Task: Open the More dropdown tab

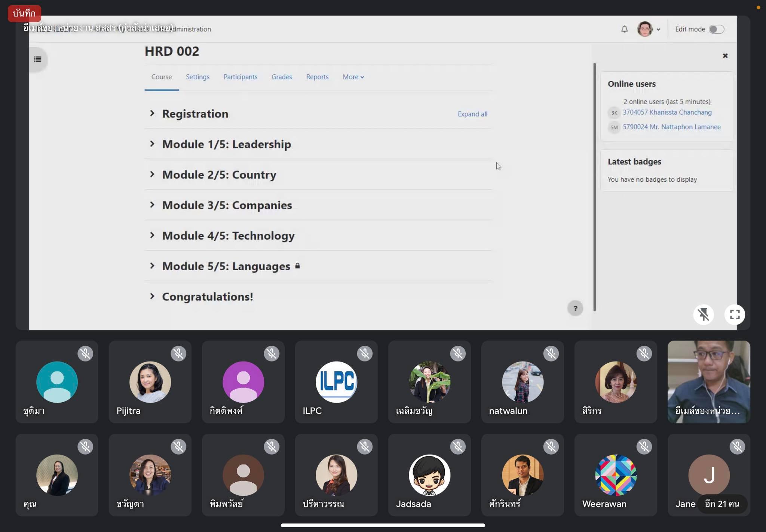Action: (353, 77)
